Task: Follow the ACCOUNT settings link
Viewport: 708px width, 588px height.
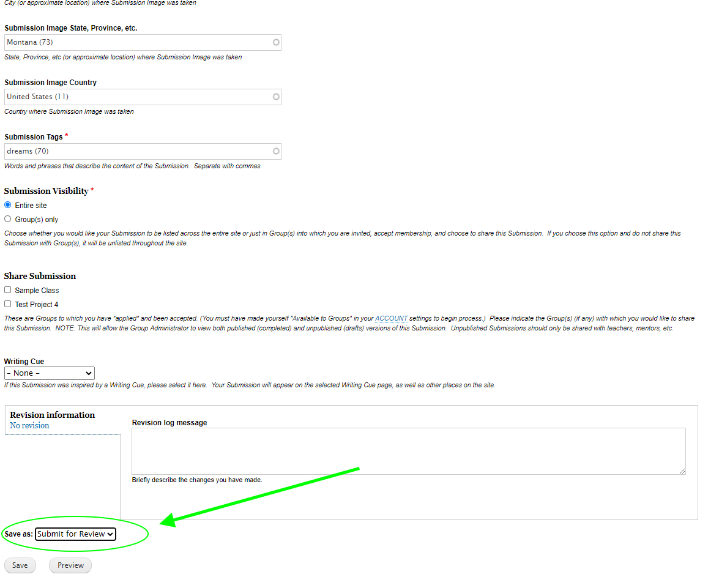Action: (x=391, y=319)
